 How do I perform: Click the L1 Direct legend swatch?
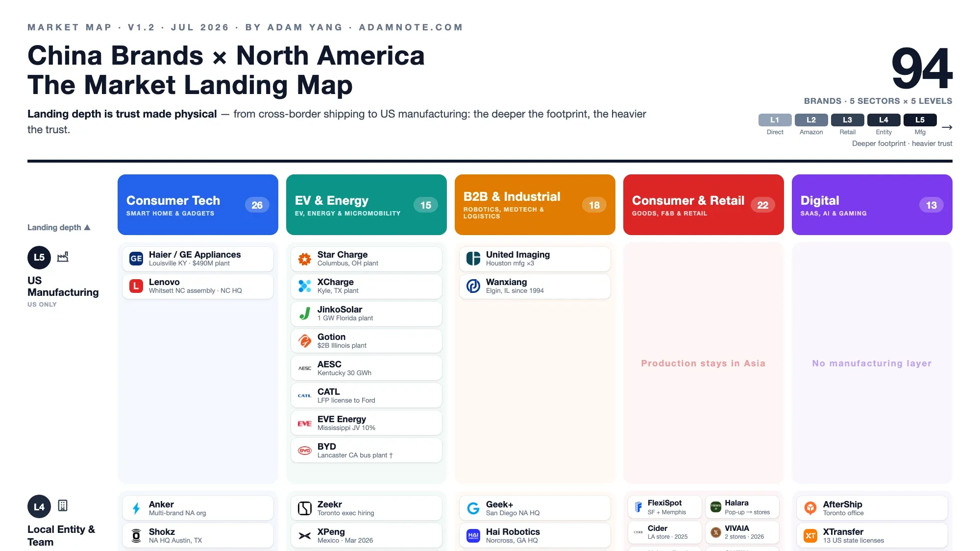[x=775, y=120]
